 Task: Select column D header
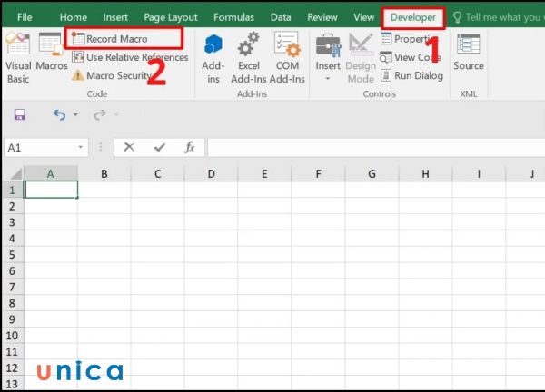[x=212, y=173]
